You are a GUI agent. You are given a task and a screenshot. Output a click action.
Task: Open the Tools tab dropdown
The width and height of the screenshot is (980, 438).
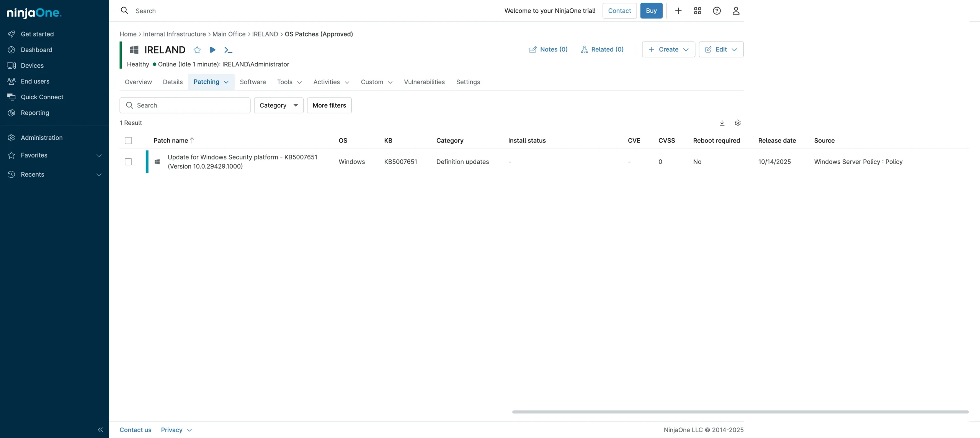coord(289,82)
